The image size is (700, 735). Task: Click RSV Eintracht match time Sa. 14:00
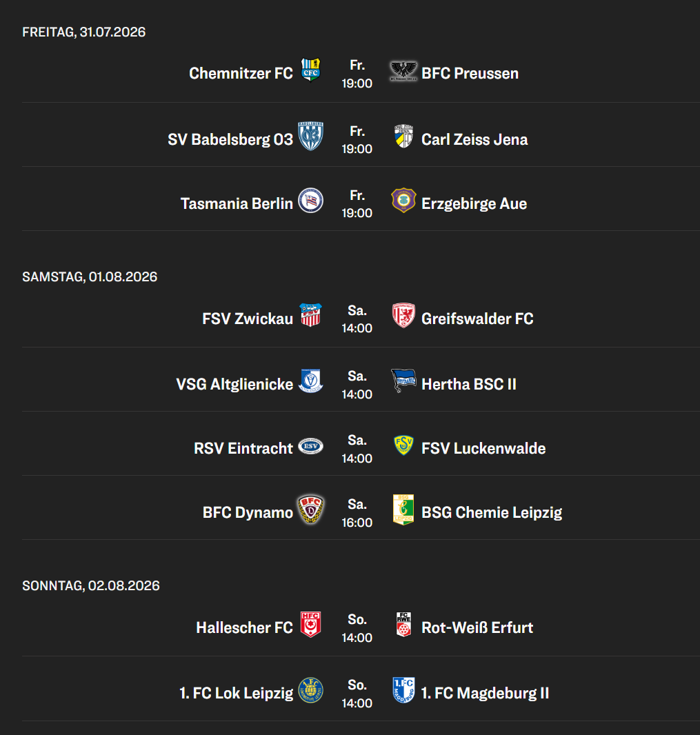pos(357,449)
